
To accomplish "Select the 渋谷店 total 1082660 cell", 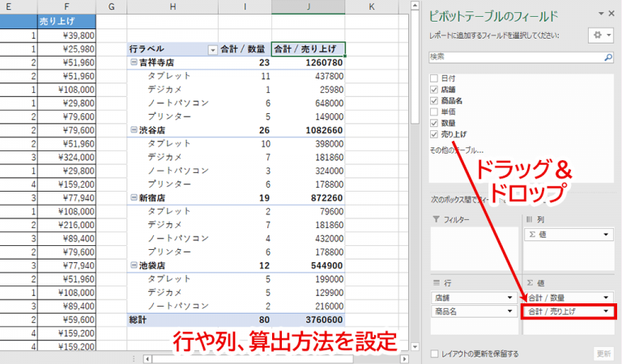I will point(309,130).
